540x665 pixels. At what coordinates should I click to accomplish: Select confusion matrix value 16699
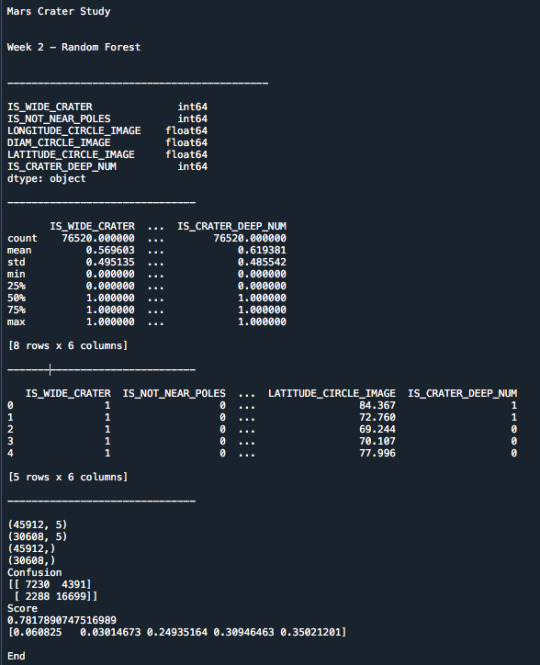[x=71, y=596]
